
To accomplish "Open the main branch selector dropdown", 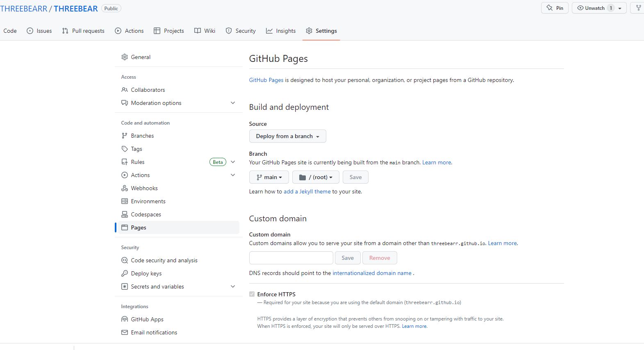I will [x=269, y=177].
